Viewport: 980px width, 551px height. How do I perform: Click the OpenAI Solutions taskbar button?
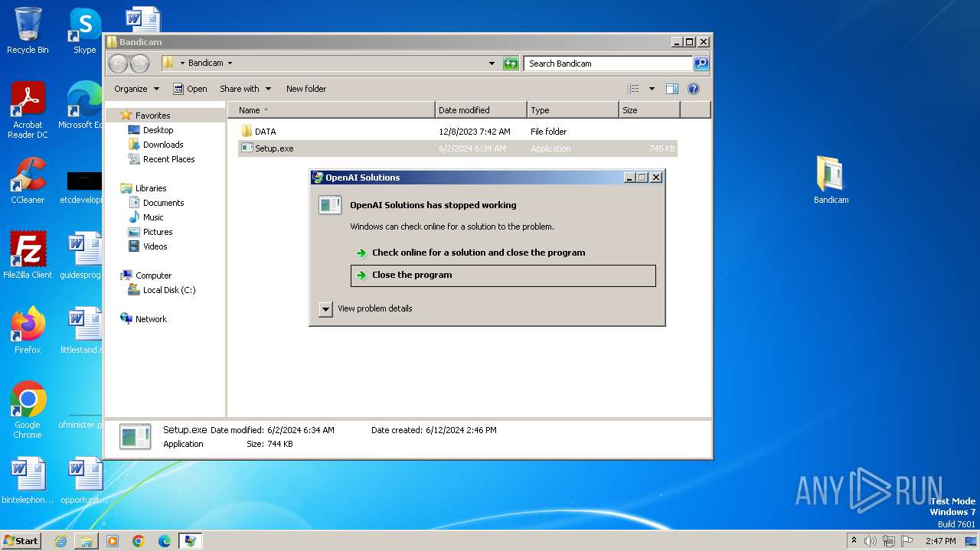191,541
